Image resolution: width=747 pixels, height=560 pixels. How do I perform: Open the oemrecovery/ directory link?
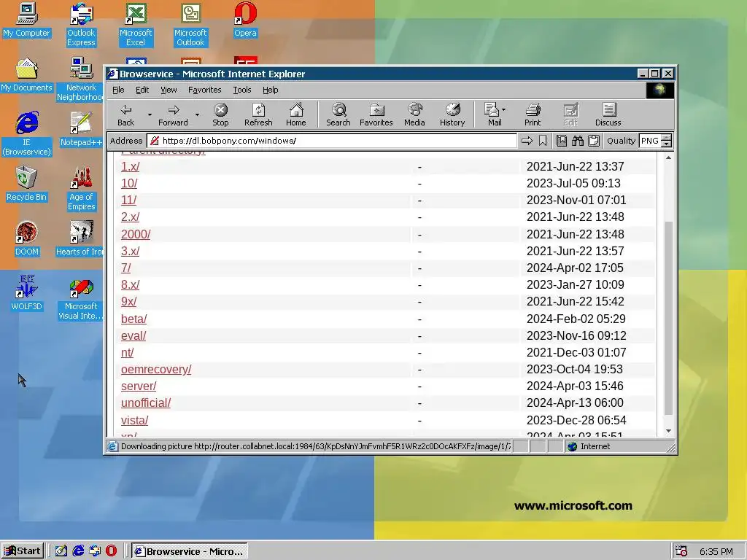(156, 369)
